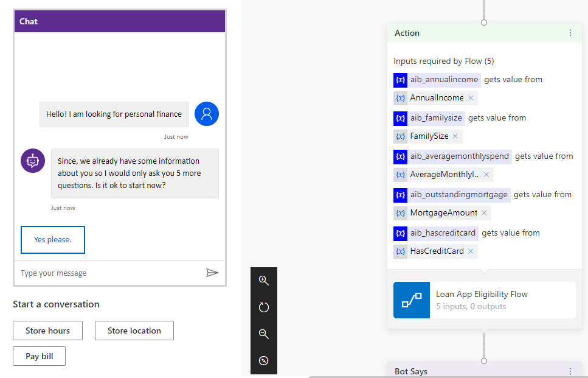This screenshot has height=378, width=588.
Task: Click the {x} icon beside aib_annualincome
Action: tap(400, 80)
